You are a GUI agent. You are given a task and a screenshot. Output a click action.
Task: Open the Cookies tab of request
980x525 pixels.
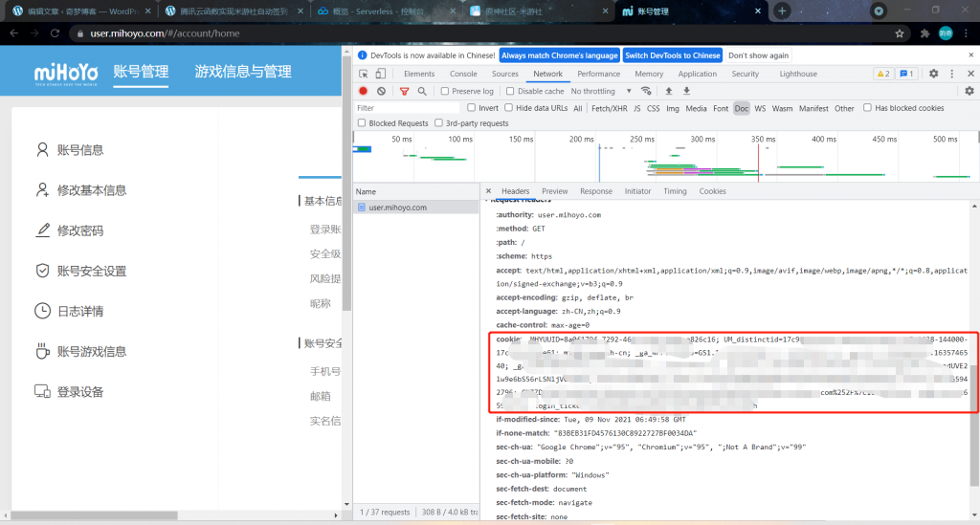[712, 191]
